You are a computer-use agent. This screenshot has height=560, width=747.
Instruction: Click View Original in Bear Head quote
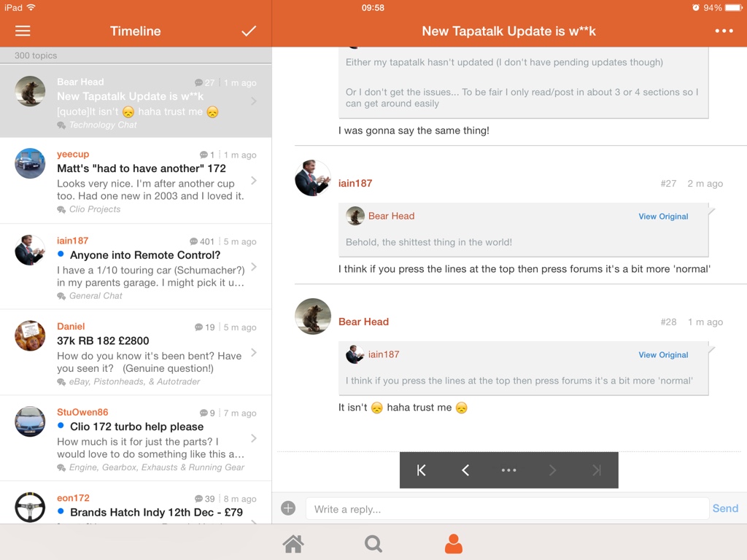(663, 217)
